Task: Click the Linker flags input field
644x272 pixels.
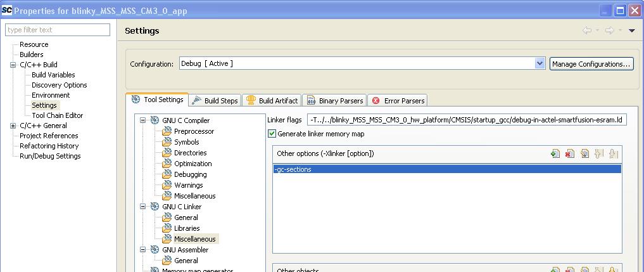Action: point(466,120)
